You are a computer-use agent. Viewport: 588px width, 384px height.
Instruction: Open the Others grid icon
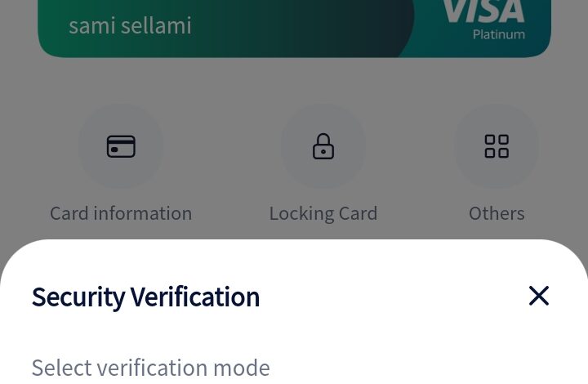click(x=497, y=147)
